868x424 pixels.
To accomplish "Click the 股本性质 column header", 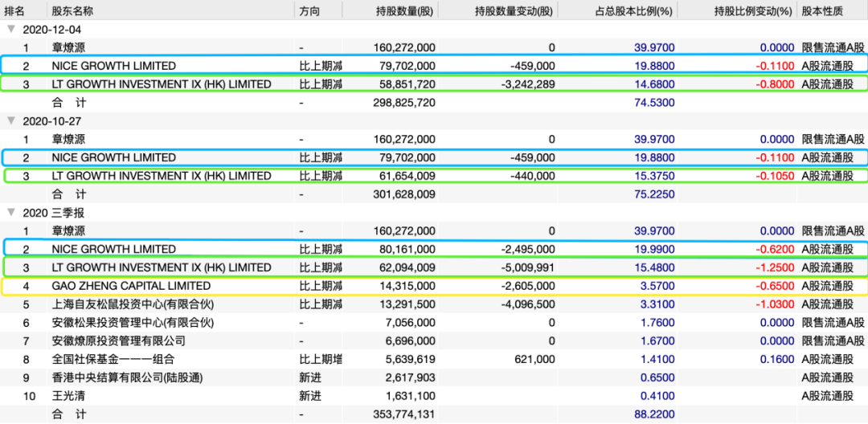I will [822, 11].
